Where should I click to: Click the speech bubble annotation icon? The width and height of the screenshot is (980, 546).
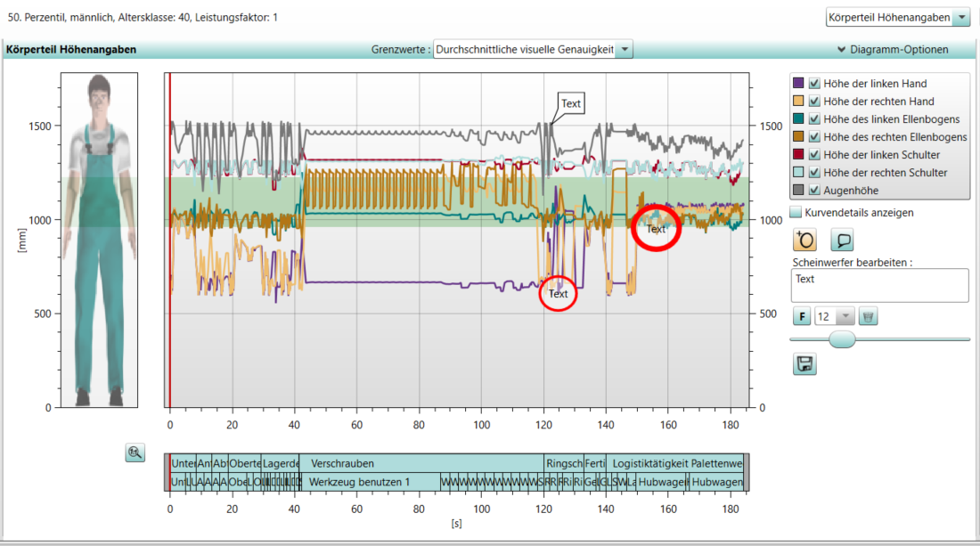[x=843, y=240]
